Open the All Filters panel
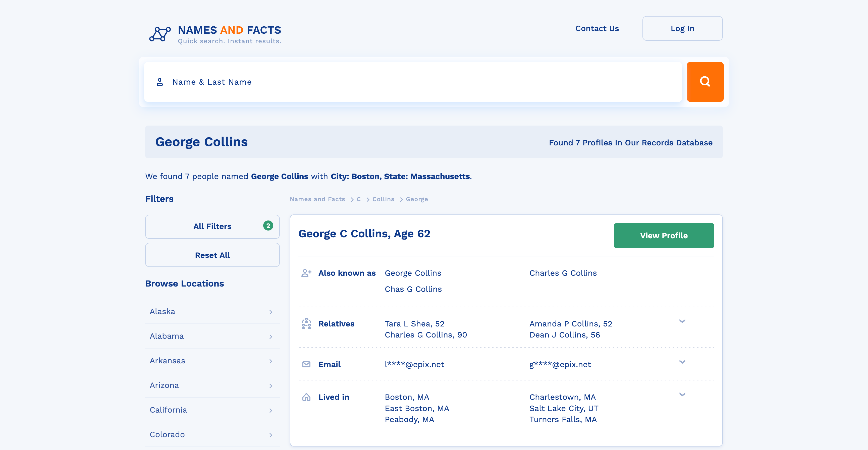This screenshot has width=868, height=450. (x=212, y=226)
